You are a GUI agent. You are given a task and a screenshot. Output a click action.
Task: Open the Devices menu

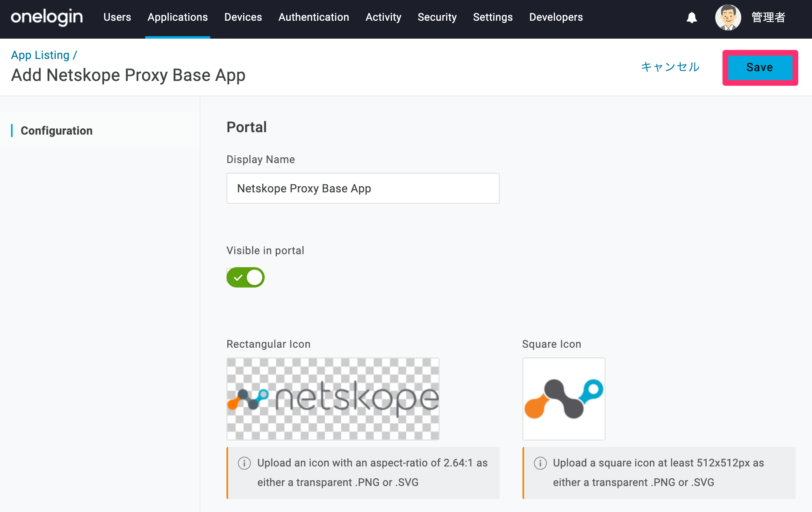point(243,17)
